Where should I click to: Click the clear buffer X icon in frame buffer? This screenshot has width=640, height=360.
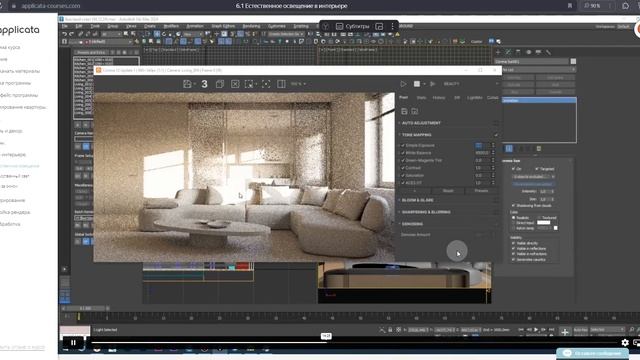(x=235, y=84)
